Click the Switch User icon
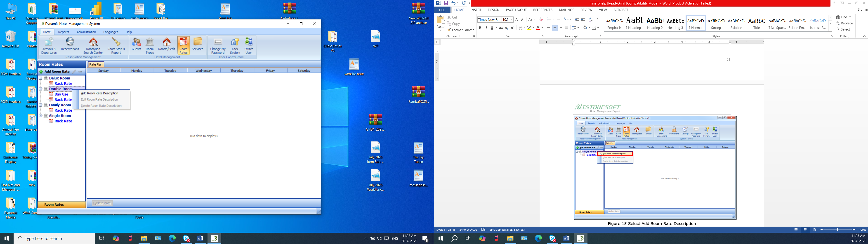Screen dimensions: 868x244 click(249, 45)
